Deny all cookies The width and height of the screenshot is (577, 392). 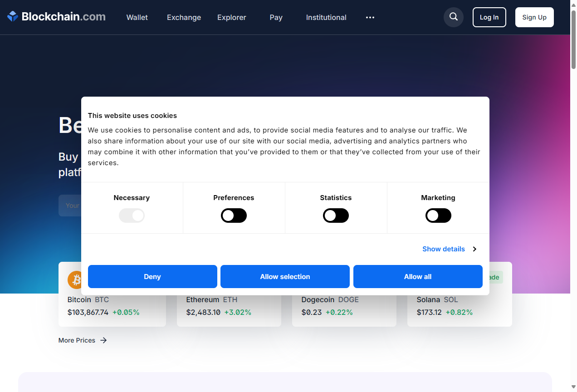[152, 276]
